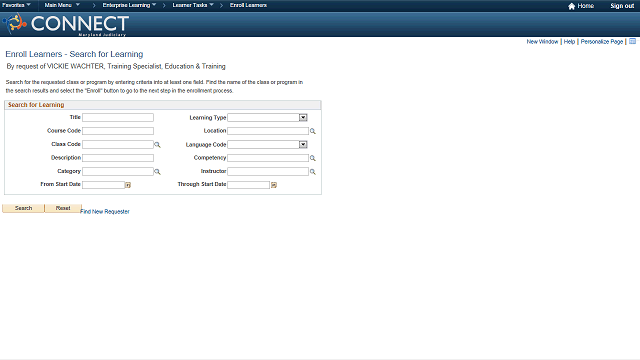Click the Search button

tap(23, 208)
